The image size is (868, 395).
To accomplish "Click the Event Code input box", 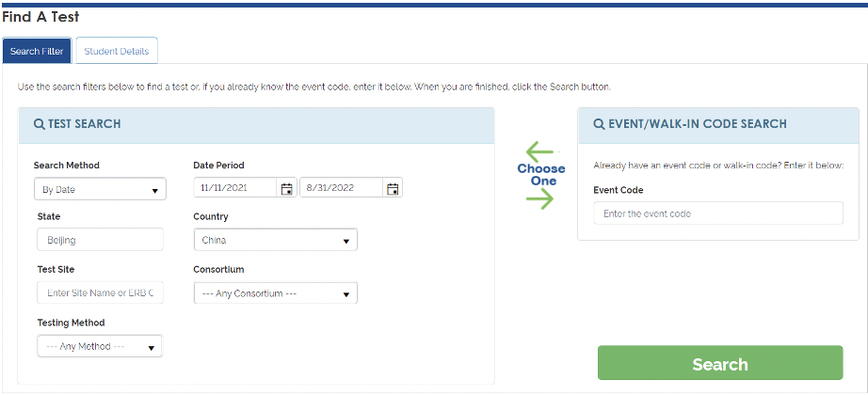I will (718, 213).
